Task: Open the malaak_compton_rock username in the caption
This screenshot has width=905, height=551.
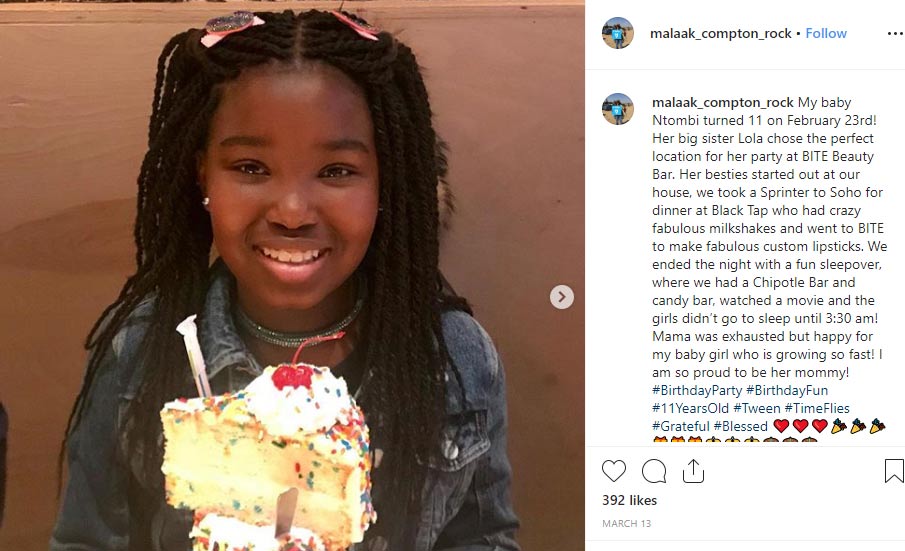Action: click(x=723, y=102)
